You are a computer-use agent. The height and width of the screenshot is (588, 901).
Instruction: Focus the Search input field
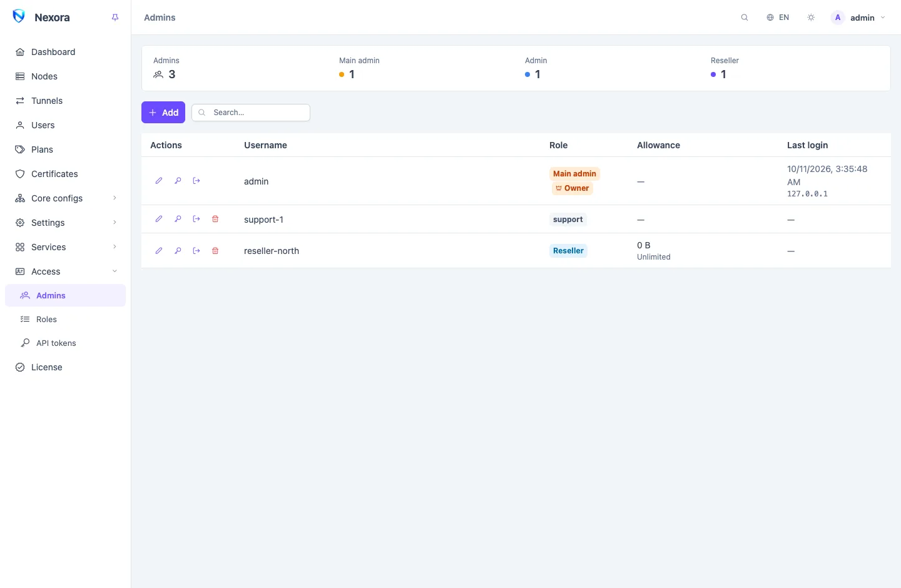tap(251, 113)
